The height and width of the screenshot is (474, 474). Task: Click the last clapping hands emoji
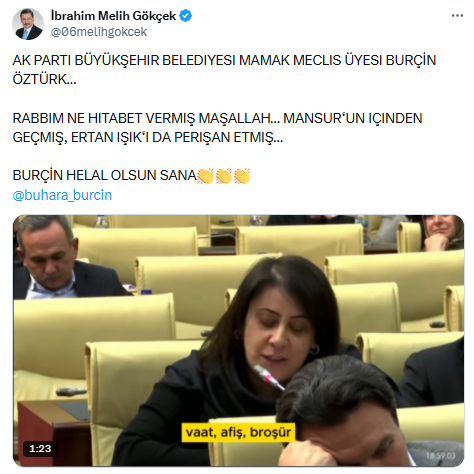[242, 176]
